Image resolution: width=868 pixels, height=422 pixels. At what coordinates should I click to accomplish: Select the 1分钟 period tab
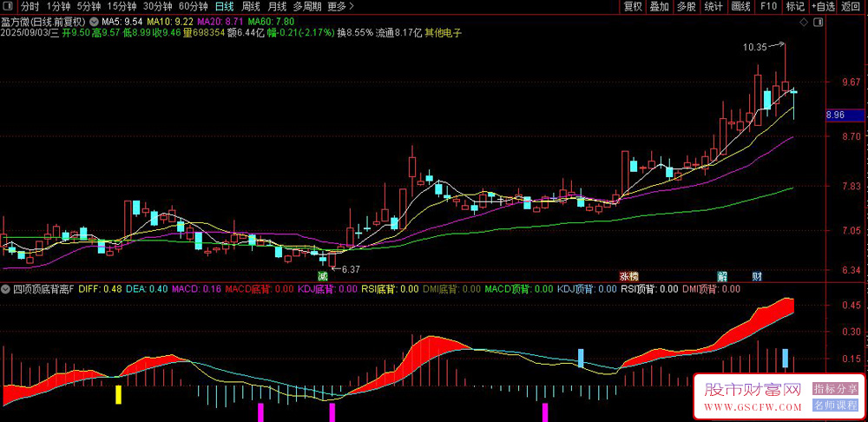(x=59, y=7)
